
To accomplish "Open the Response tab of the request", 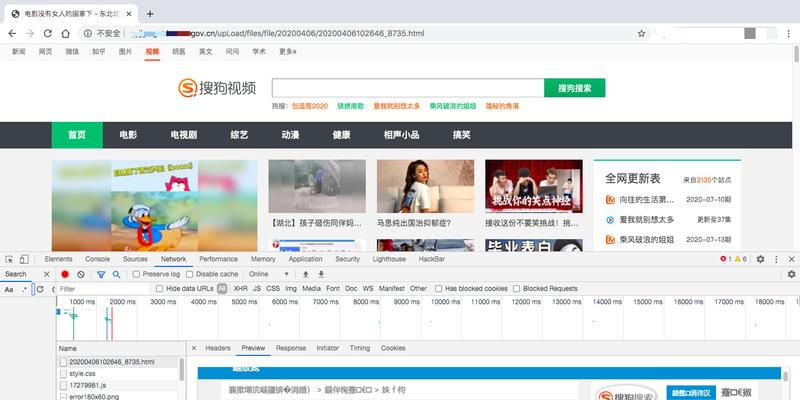I will [x=291, y=348].
